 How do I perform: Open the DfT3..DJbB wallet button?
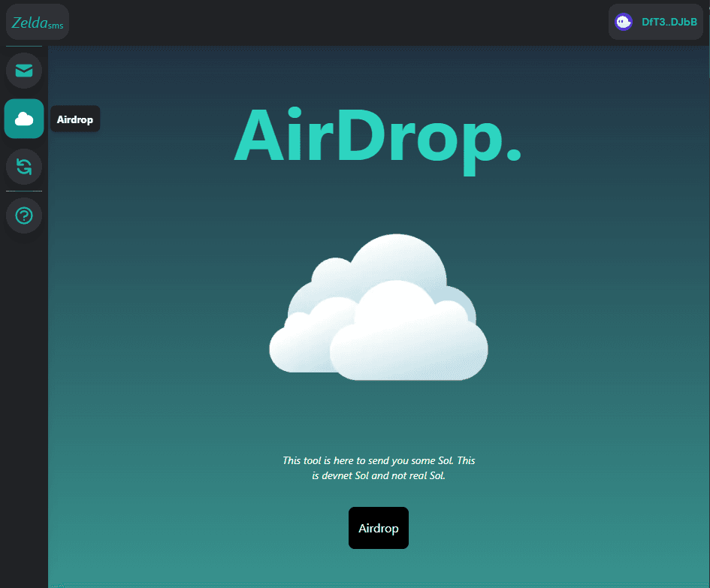(x=657, y=22)
